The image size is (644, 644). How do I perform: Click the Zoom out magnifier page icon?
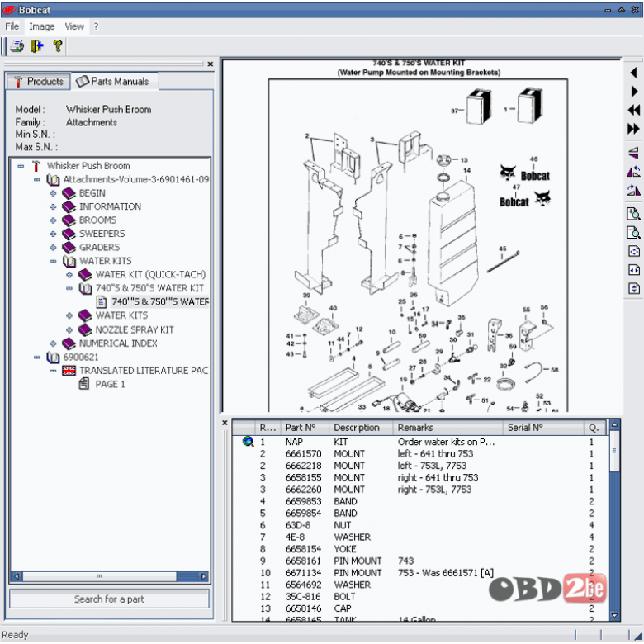coord(633,233)
